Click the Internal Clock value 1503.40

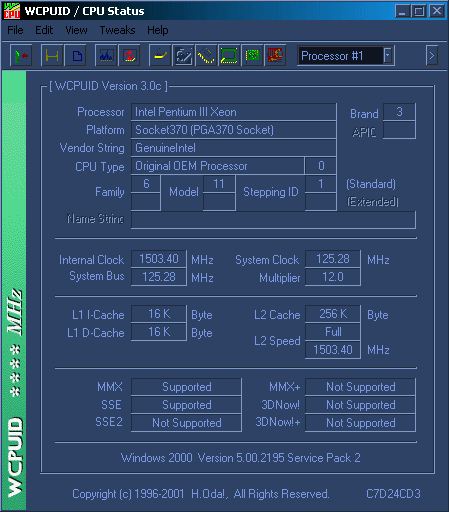point(159,259)
